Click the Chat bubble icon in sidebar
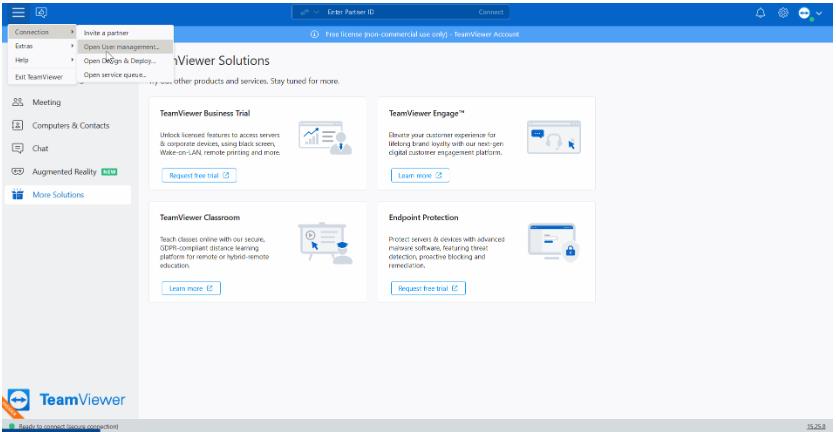Viewport: 836px width, 432px height. (17, 148)
